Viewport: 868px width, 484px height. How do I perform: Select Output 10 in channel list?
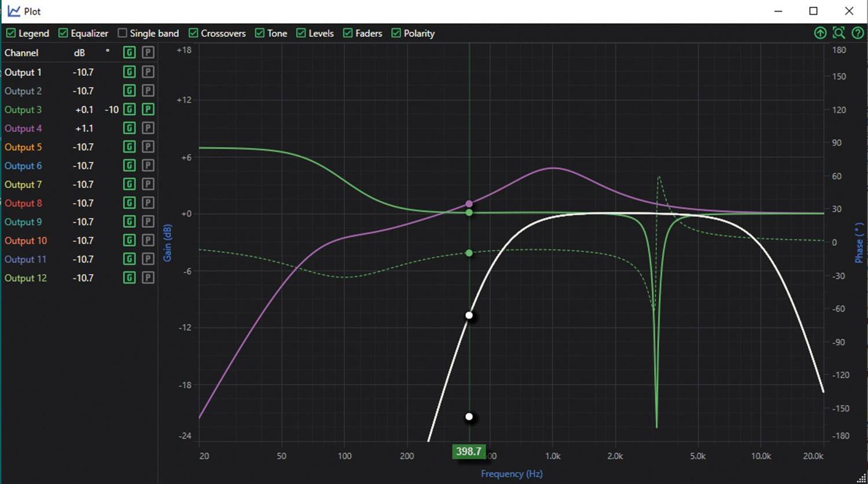point(25,241)
